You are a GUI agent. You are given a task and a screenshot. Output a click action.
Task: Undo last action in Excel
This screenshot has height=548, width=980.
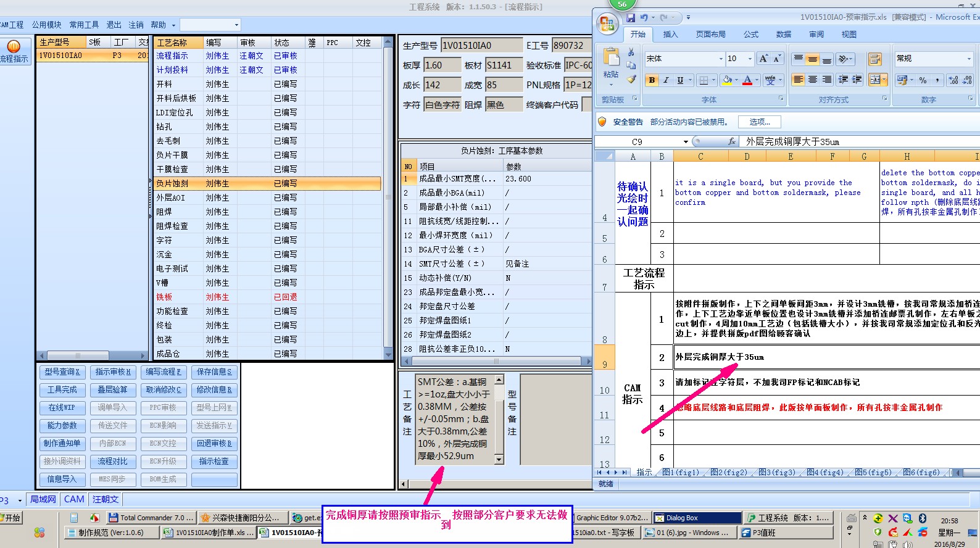coord(644,18)
